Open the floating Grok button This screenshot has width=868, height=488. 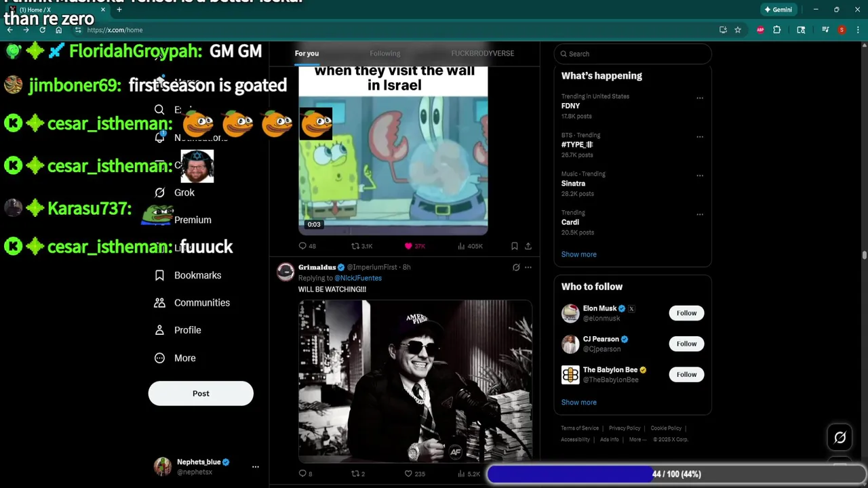(x=840, y=438)
